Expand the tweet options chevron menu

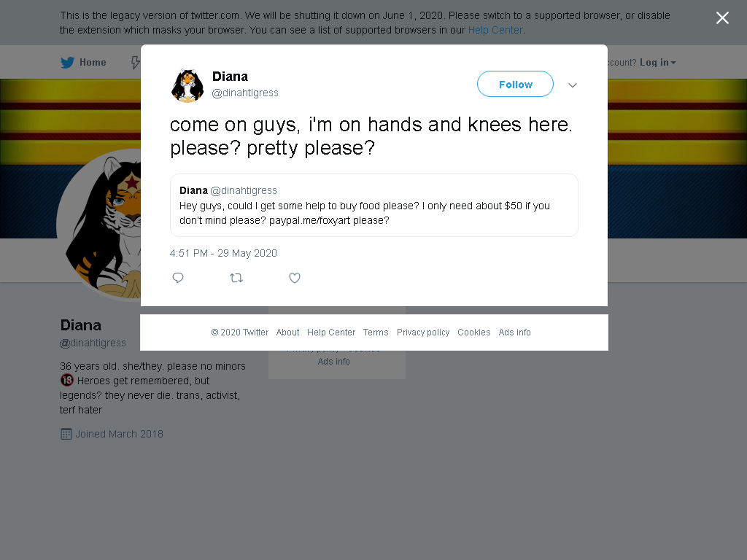tap(573, 85)
